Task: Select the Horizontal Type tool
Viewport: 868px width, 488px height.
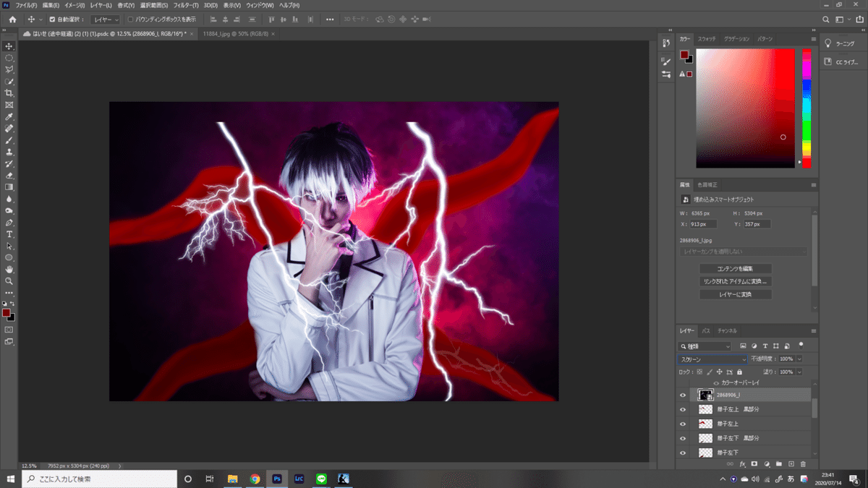Action: click(9, 234)
